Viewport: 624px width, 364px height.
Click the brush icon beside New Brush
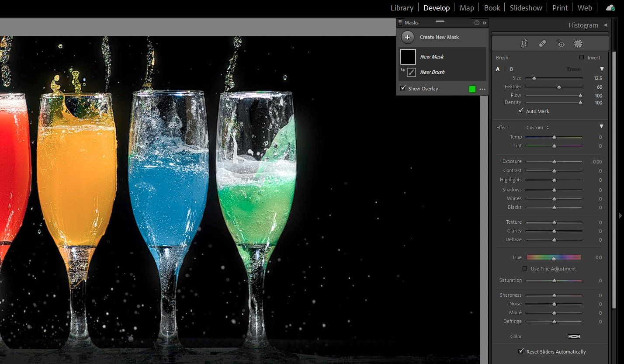411,72
